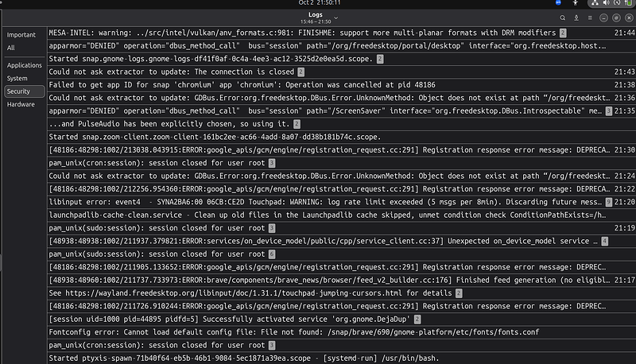Screen dimensions: 636x364
Task: Open extractor GDBus error entry at 21:24
Action: 342,176
